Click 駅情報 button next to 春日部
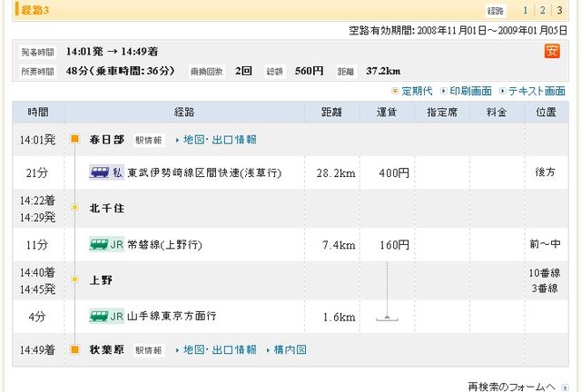581x392 pixels. pyautogui.click(x=149, y=141)
